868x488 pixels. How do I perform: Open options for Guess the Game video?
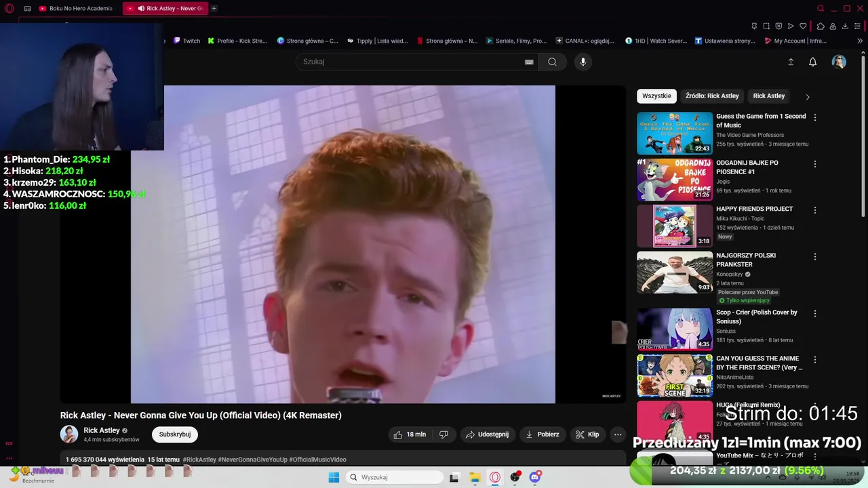[x=815, y=117]
